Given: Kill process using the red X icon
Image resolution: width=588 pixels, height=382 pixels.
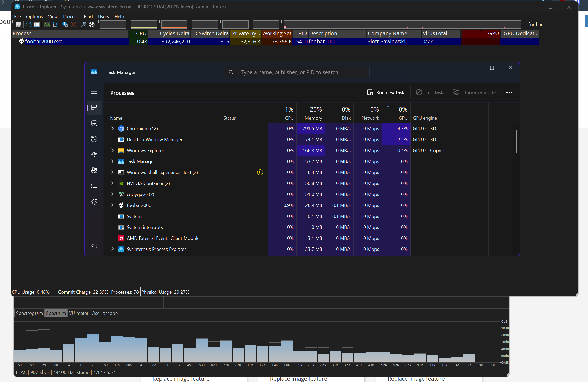Looking at the screenshot, I should point(73,25).
